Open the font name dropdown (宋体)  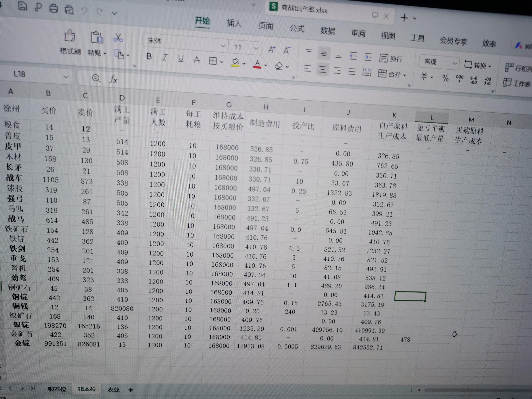coord(223,46)
